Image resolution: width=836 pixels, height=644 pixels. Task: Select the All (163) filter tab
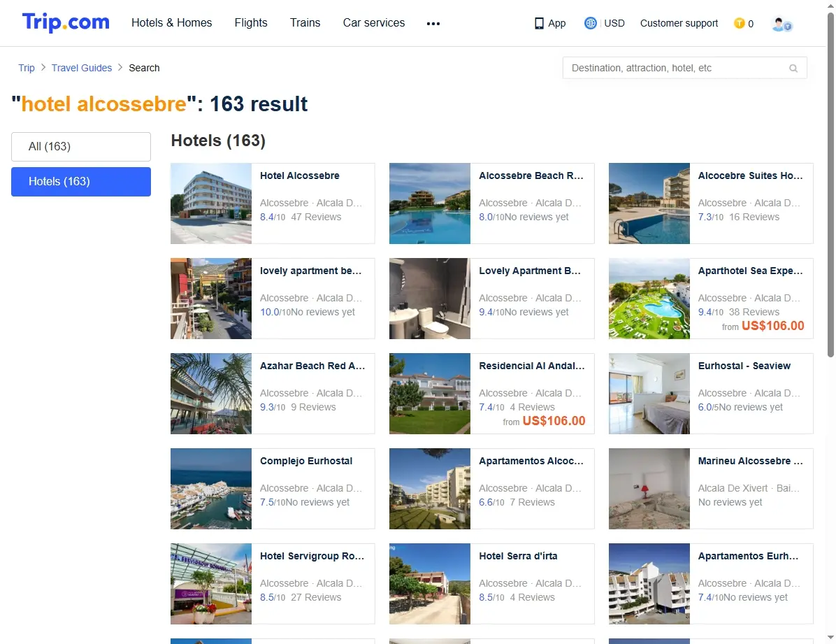pyautogui.click(x=81, y=147)
